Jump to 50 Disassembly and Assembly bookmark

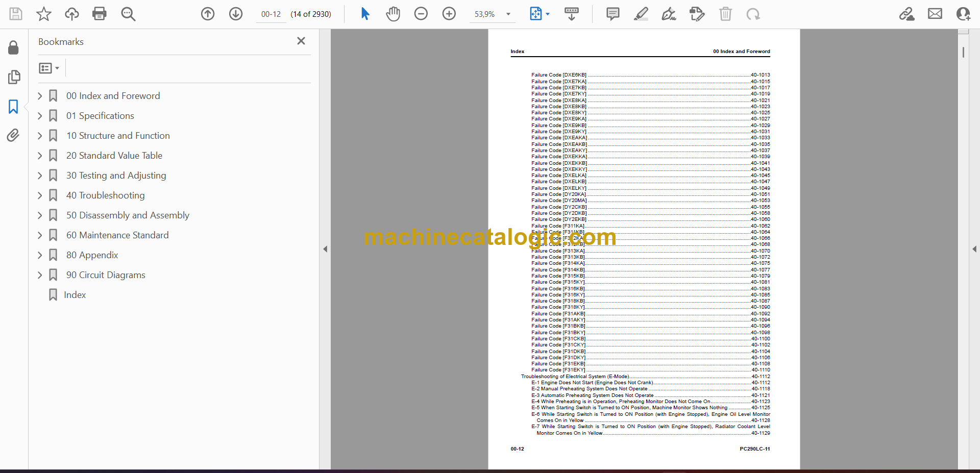click(128, 215)
